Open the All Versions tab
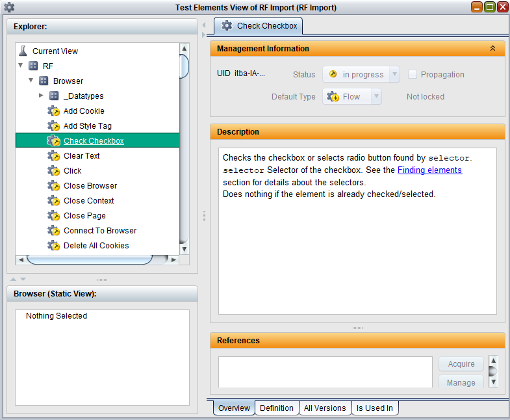Viewport: 510px width, 420px height. point(325,408)
